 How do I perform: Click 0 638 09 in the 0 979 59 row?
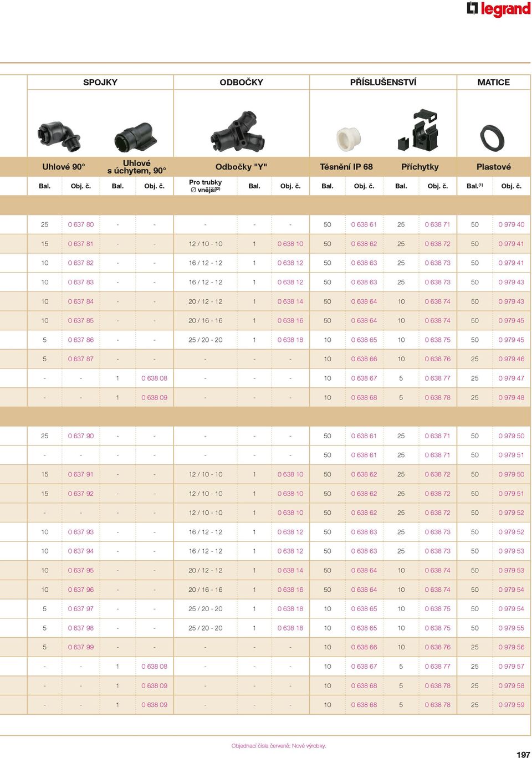pos(154,705)
